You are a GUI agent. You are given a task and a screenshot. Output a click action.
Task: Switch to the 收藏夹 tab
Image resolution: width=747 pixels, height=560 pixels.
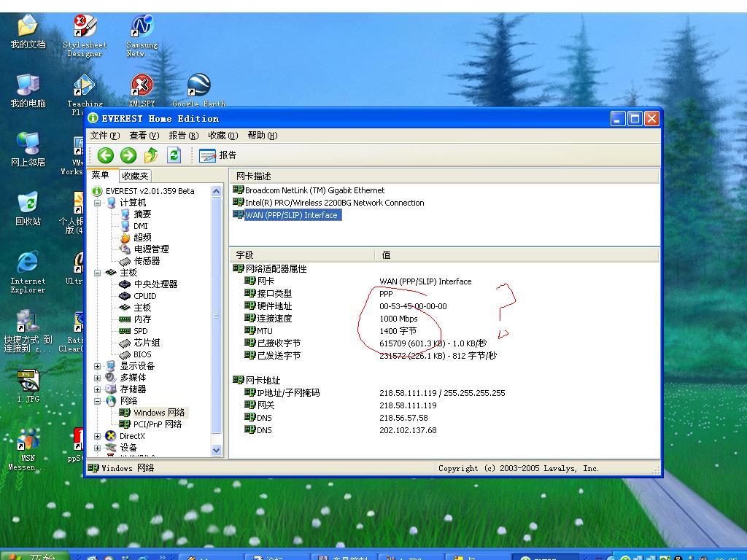[135, 176]
